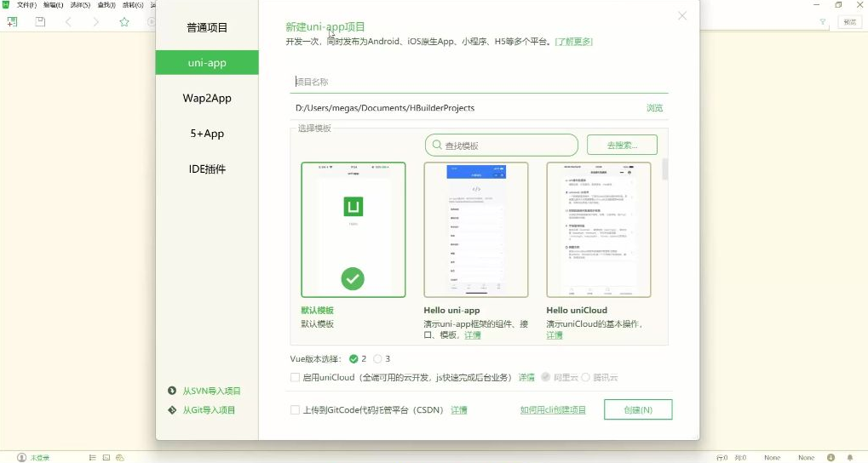This screenshot has width=868, height=463.
Task: Click 详情 link under Hello uni-app
Action: [473, 335]
